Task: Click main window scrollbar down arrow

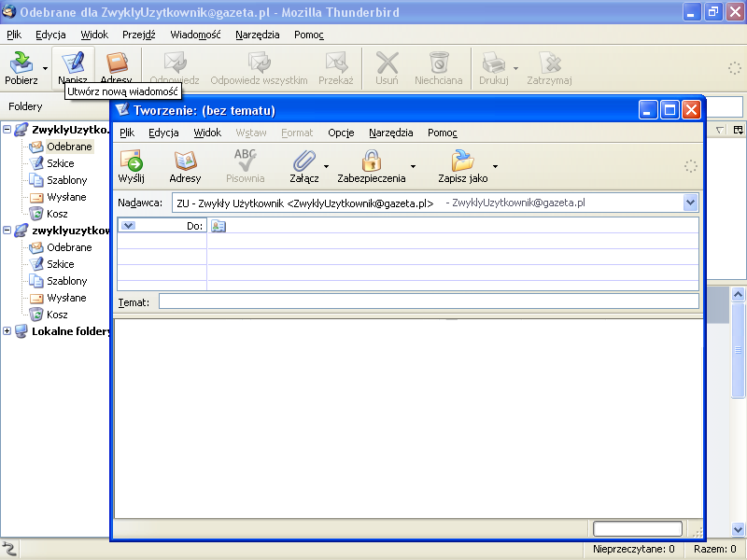Action: pos(738,528)
